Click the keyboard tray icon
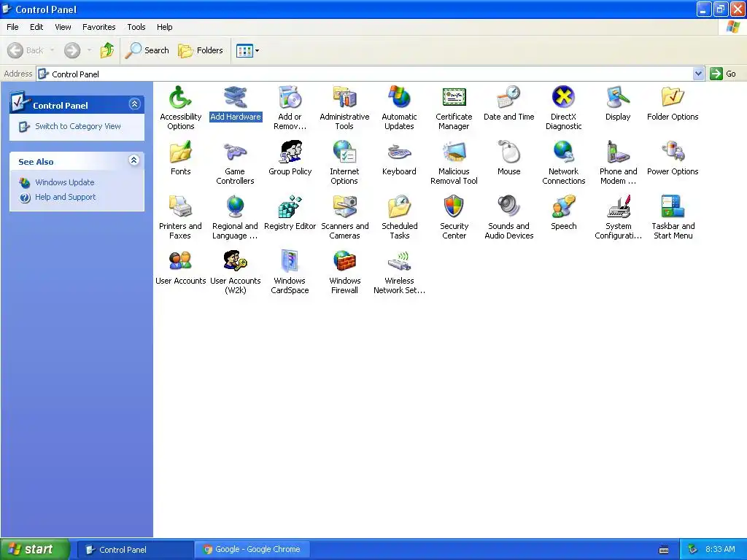The height and width of the screenshot is (560, 747). [x=664, y=550]
